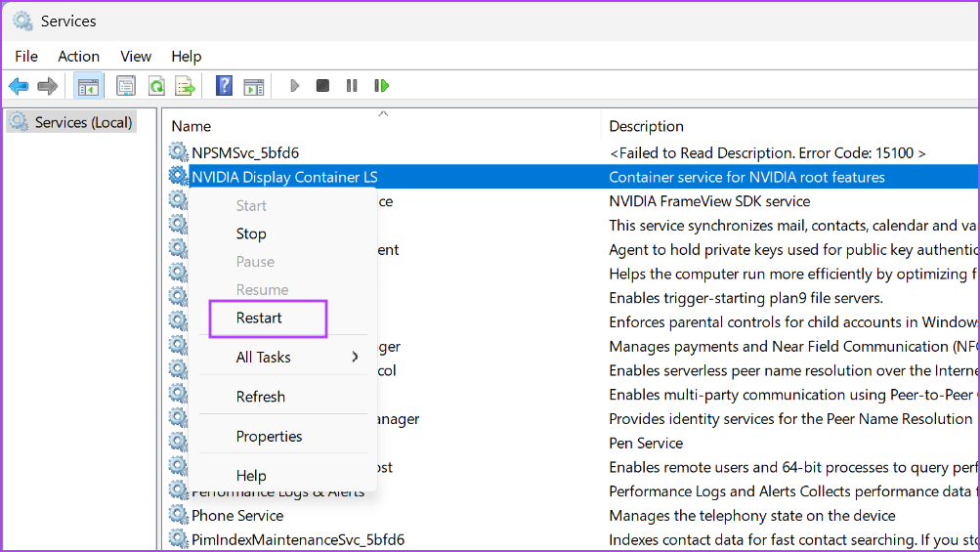This screenshot has height=552, width=980.
Task: Choose Stop in the context menu
Action: pos(251,234)
